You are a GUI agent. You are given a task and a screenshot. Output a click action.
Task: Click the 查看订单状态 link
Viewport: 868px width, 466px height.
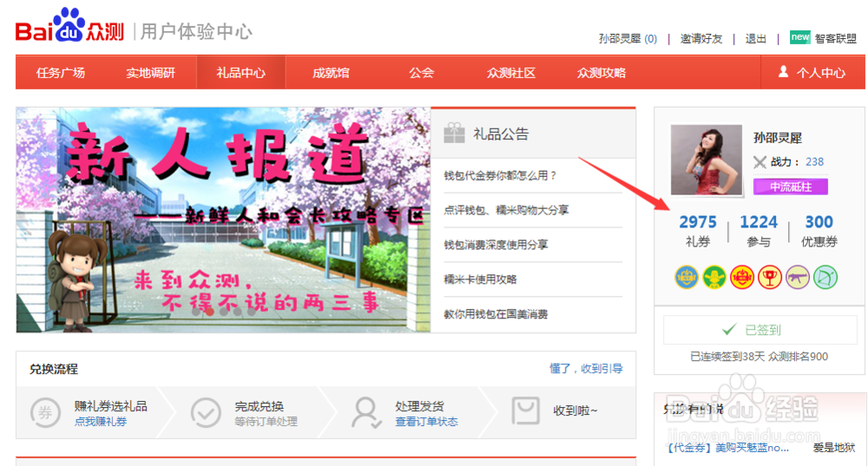click(x=426, y=422)
